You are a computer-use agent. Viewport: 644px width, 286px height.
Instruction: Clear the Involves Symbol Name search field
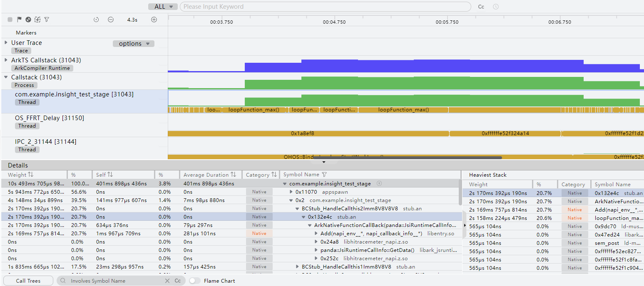167,281
